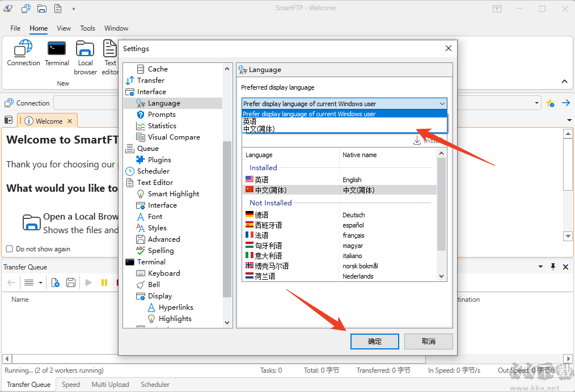Confirm settings with the 确定 button

(x=374, y=342)
